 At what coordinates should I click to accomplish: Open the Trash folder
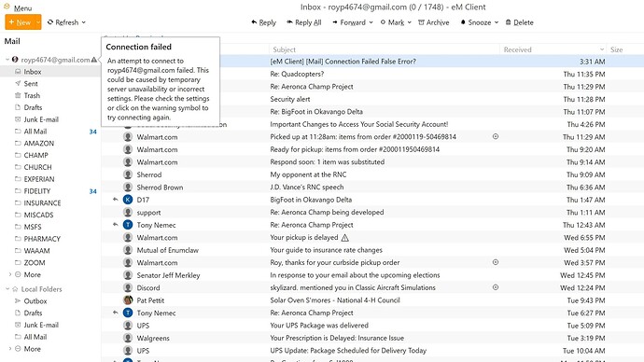50,95
